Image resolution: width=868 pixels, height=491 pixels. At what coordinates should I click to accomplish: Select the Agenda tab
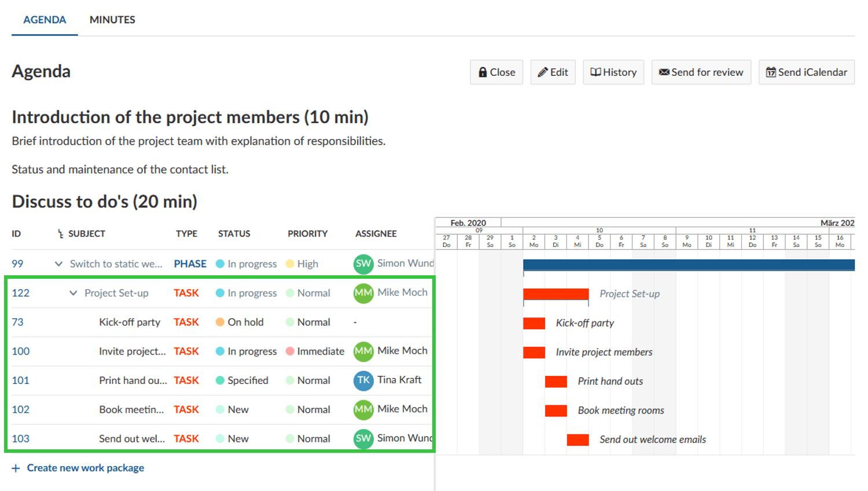[45, 20]
